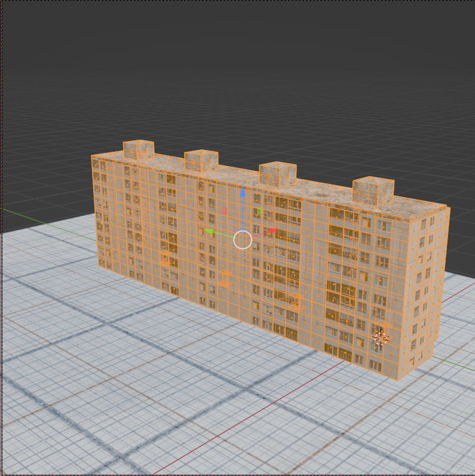Screen dimensions: 475x476
Task: Click the red square plane handle
Action: pyautogui.click(x=225, y=211)
